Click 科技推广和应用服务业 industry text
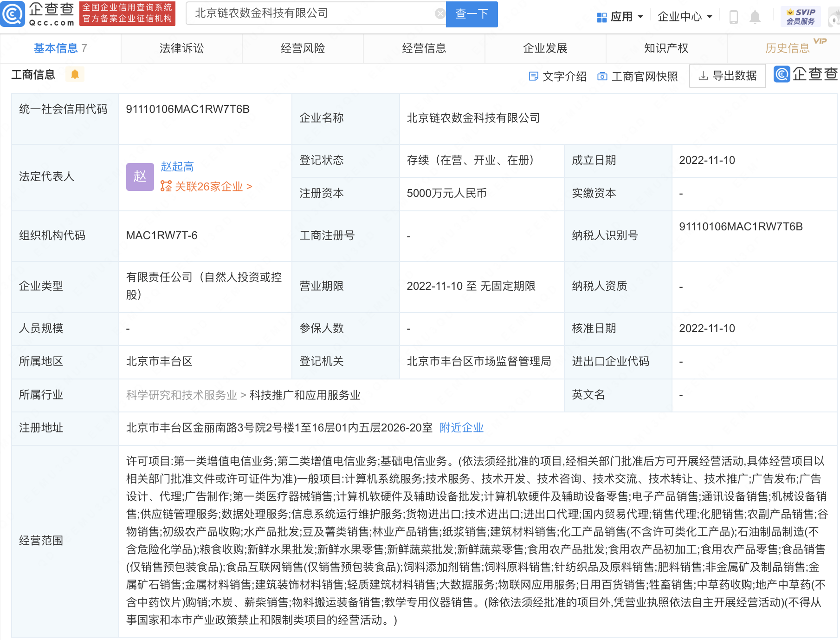The width and height of the screenshot is (840, 640). (x=305, y=395)
